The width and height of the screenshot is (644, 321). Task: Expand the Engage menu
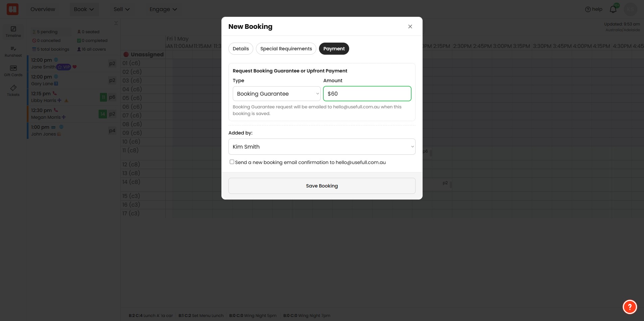tap(163, 9)
